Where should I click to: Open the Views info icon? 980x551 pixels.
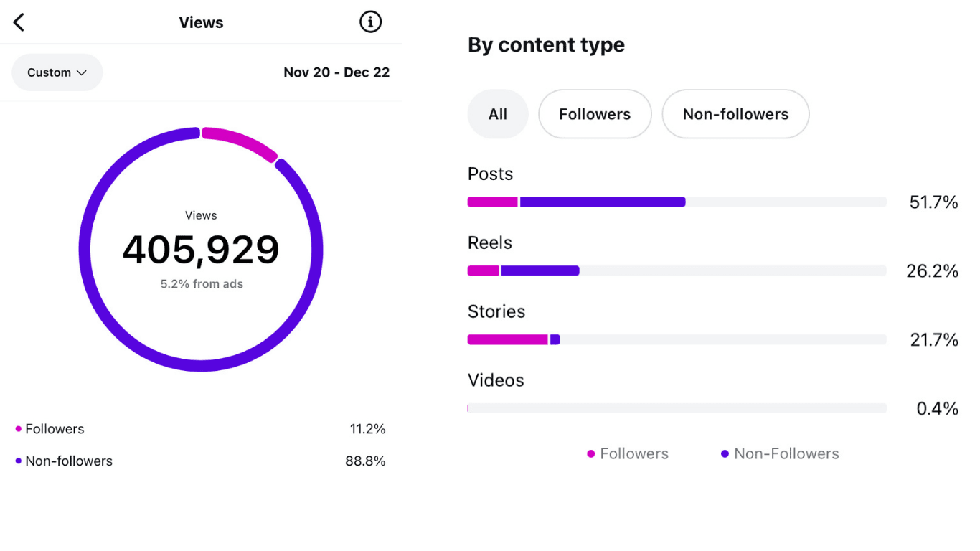(370, 22)
